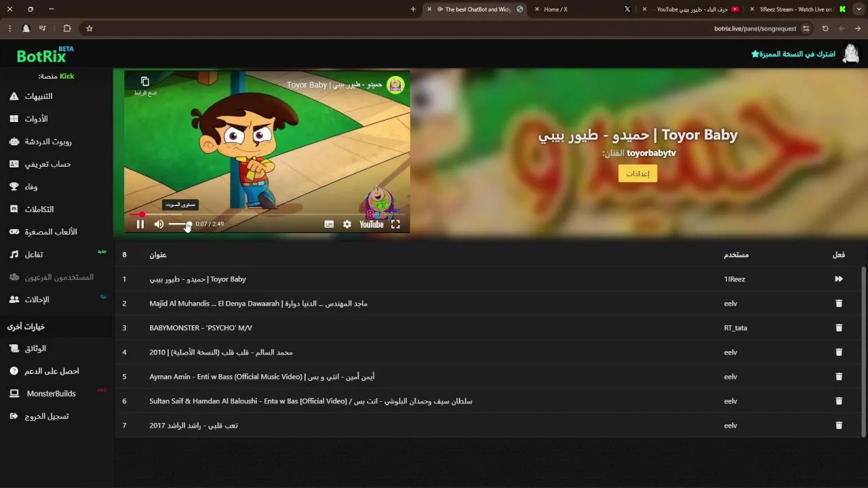Click مستخدم user column header
This screenshot has height=488, width=868.
click(736, 255)
